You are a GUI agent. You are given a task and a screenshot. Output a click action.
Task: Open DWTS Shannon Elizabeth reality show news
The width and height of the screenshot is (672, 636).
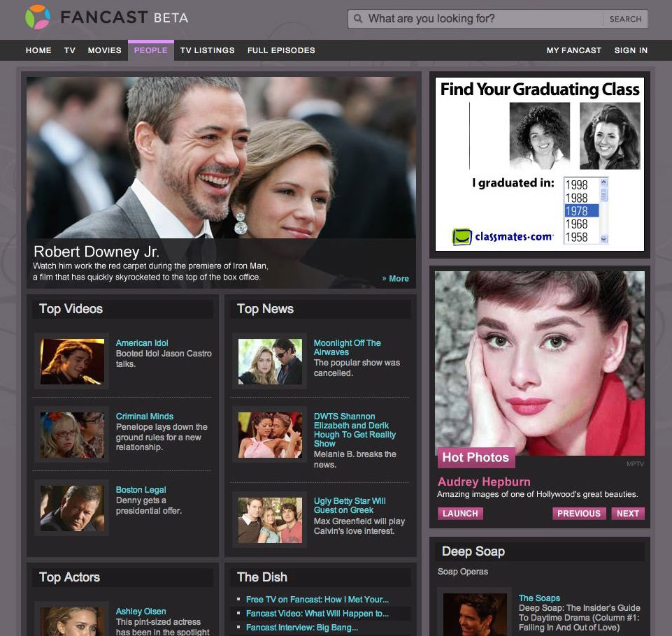[x=355, y=430]
